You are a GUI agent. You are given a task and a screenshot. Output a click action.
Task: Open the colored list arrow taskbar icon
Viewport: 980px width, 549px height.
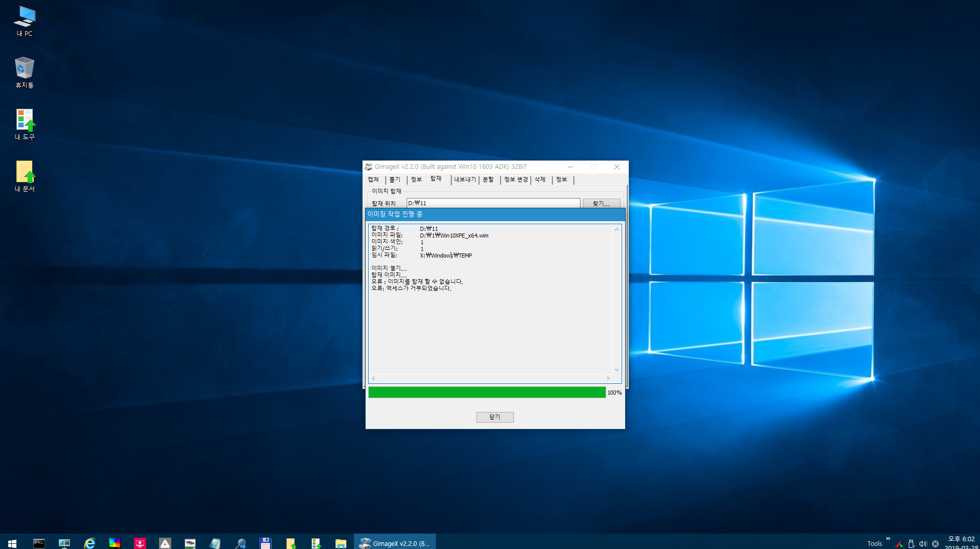315,543
